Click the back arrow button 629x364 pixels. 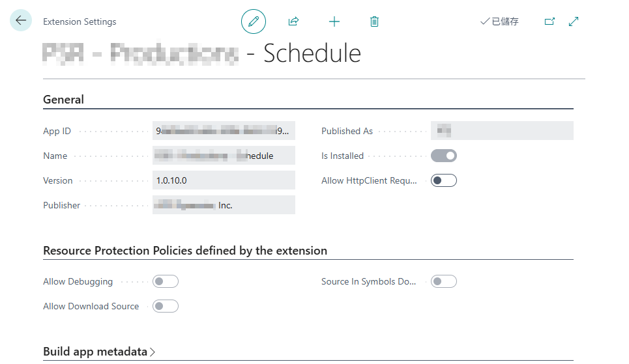coord(21,21)
